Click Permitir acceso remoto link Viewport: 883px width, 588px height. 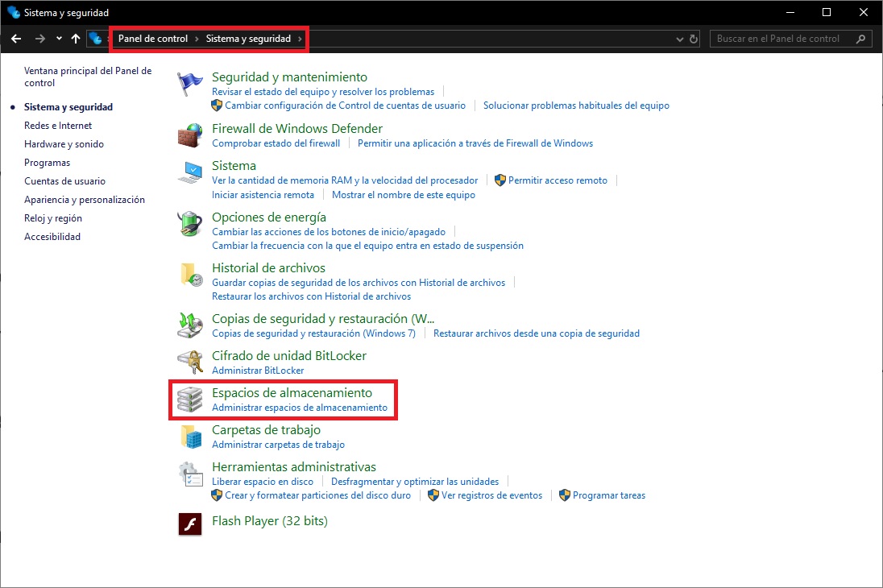[558, 180]
